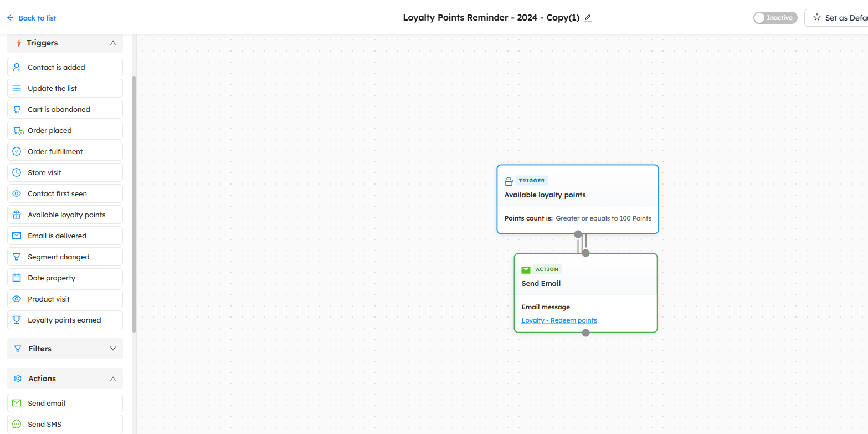Click the Available loyalty points gift icon
Screen dimensions: 868x434
point(17,215)
